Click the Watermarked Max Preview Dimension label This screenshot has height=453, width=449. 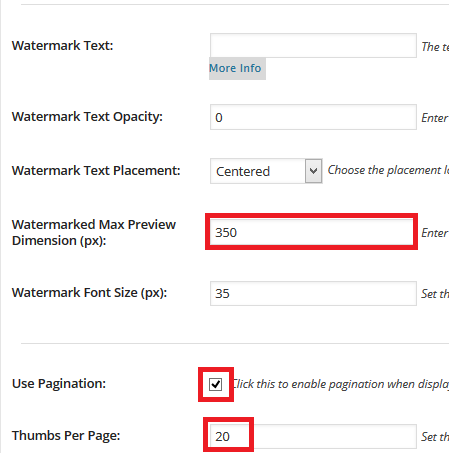point(94,232)
